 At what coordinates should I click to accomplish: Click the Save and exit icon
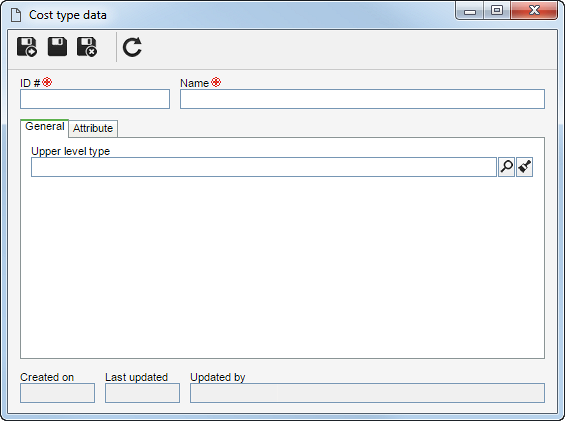tap(87, 47)
